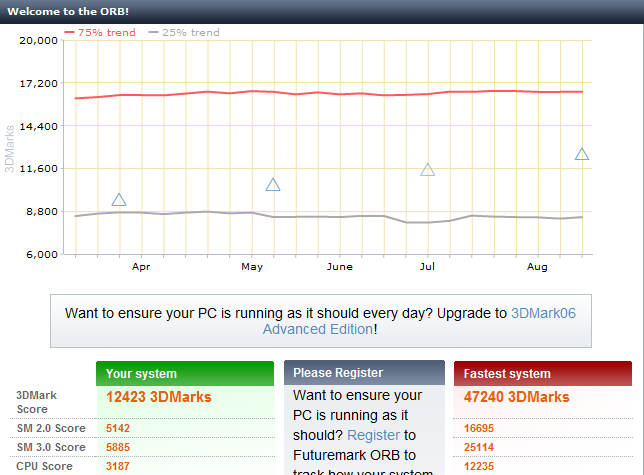Screen dimensions: 644x475
Task: Click the 75% trend legend entry
Action: tap(100, 32)
